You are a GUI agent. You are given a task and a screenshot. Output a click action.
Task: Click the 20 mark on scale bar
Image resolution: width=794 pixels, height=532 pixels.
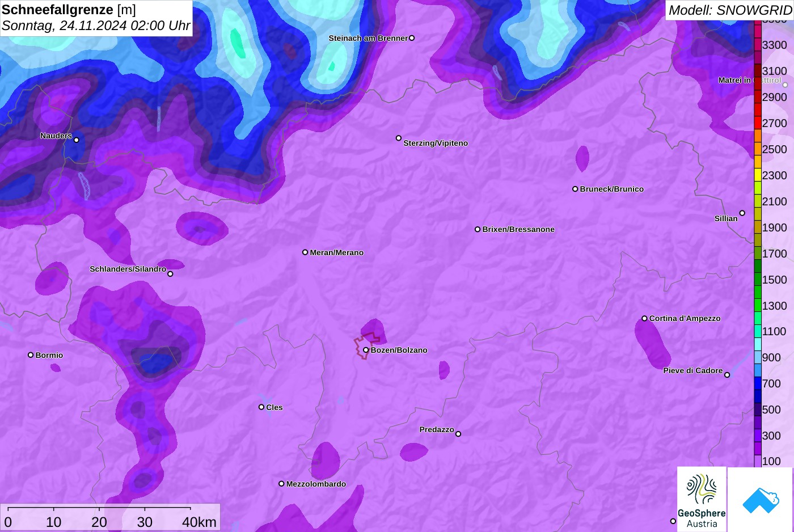click(x=99, y=522)
